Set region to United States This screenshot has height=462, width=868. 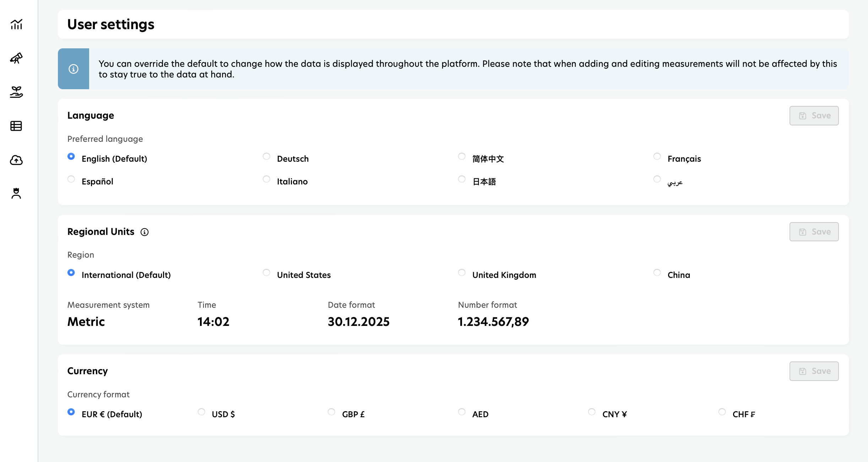click(x=266, y=273)
